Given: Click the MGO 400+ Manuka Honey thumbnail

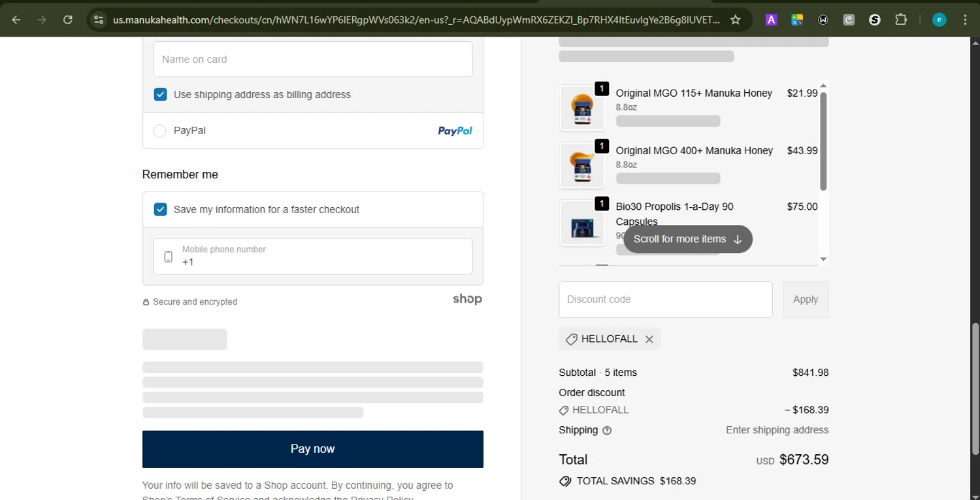Looking at the screenshot, I should (582, 165).
